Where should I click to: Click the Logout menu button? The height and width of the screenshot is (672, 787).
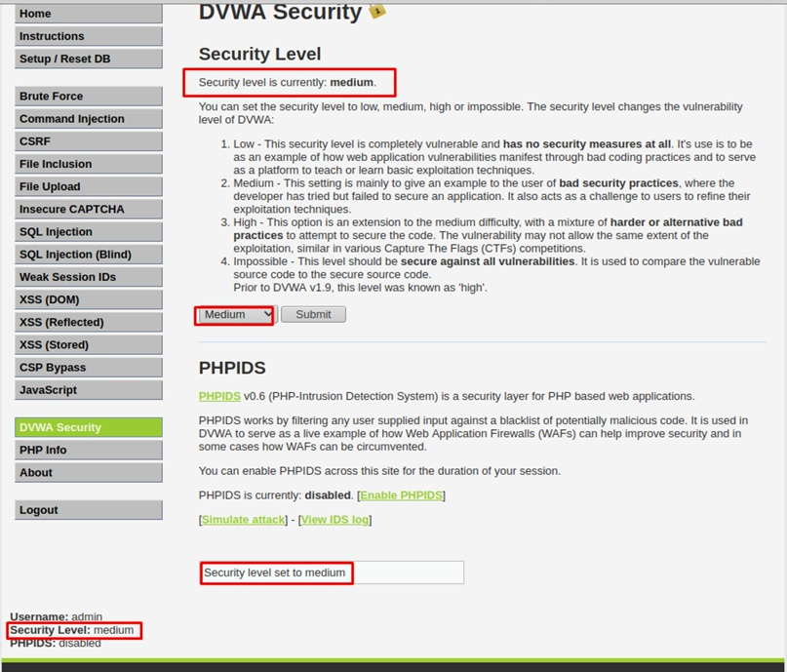(89, 509)
